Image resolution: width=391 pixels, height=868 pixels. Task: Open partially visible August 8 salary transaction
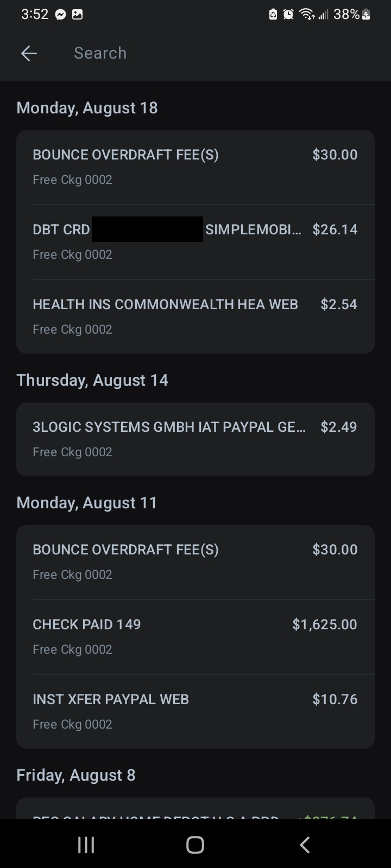click(195, 811)
